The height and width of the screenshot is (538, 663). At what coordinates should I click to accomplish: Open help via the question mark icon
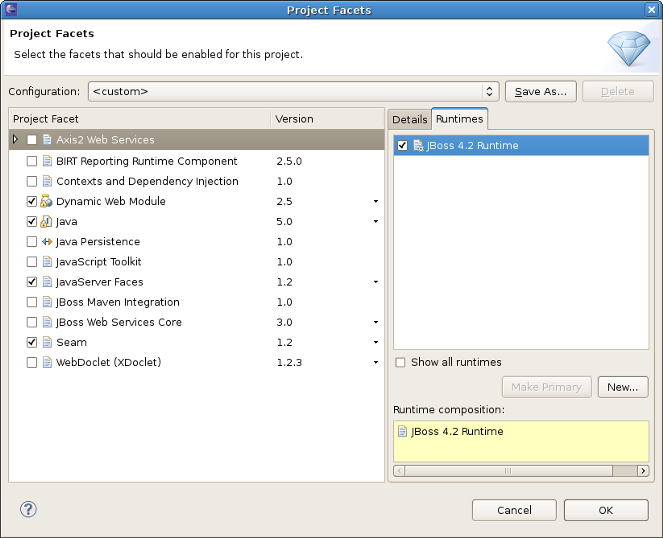[x=28, y=510]
